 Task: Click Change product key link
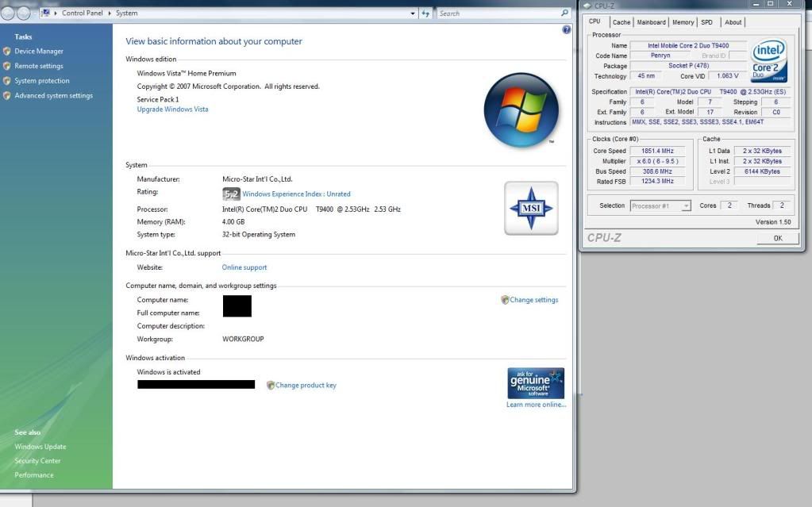(306, 386)
